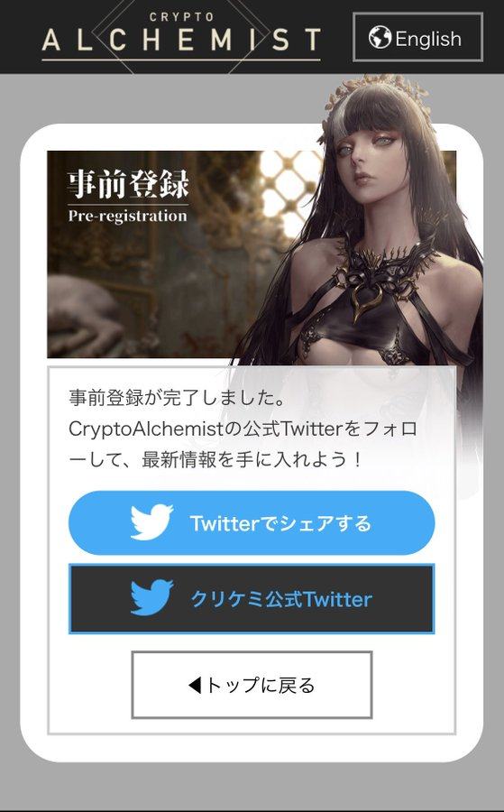Return to top with トップに戻る
The height and width of the screenshot is (812, 504).
(x=252, y=685)
